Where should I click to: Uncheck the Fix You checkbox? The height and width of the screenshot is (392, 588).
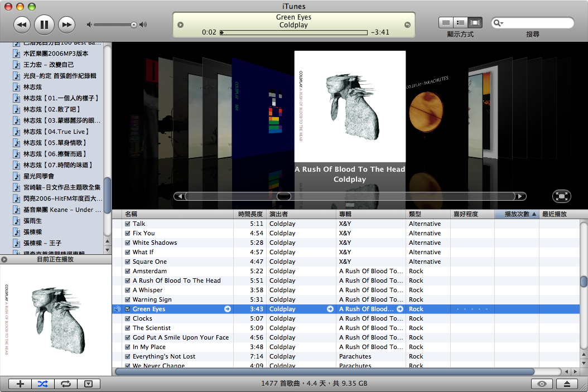128,233
